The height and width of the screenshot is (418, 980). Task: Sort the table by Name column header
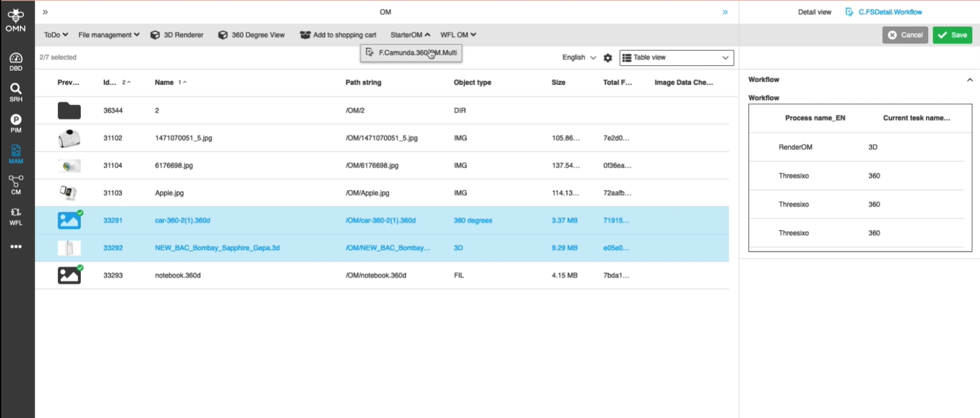coord(165,83)
